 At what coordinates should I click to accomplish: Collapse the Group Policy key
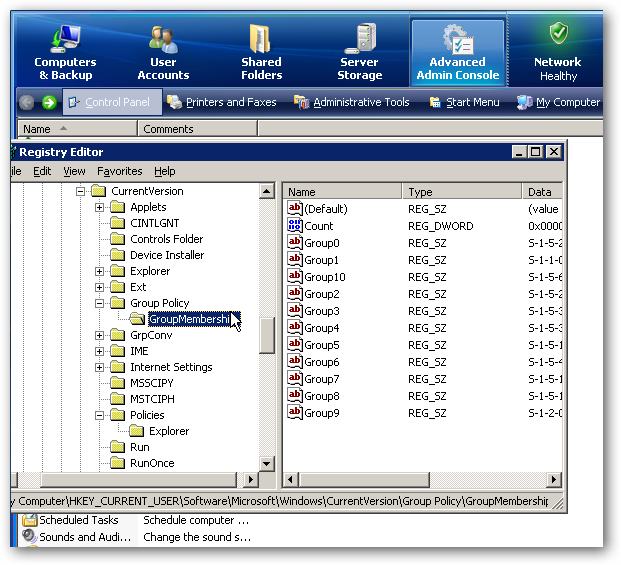pyautogui.click(x=99, y=304)
